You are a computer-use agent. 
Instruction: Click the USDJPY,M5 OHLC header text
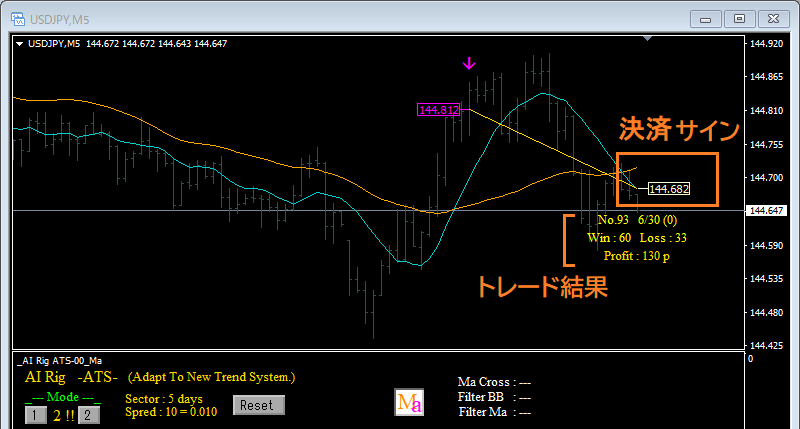click(x=127, y=44)
